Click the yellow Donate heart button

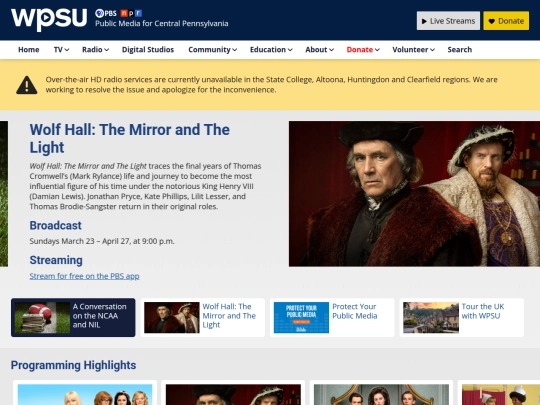(x=506, y=21)
